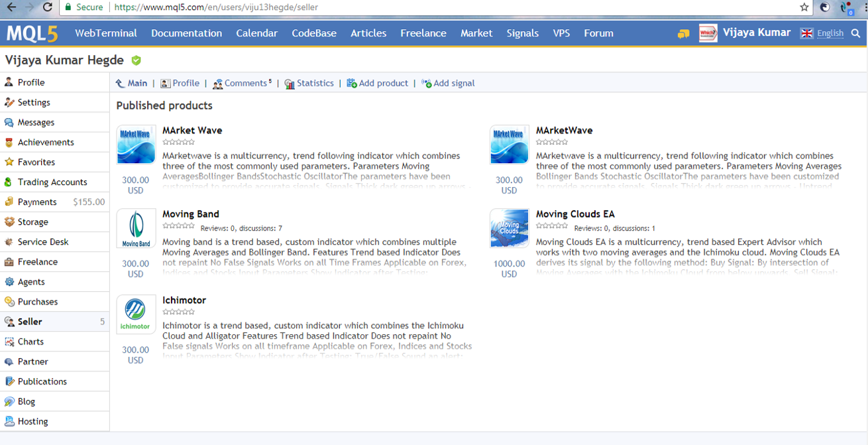The width and height of the screenshot is (868, 445).
Task: Click the Freelance briefcase icon in sidebar
Action: (9, 261)
